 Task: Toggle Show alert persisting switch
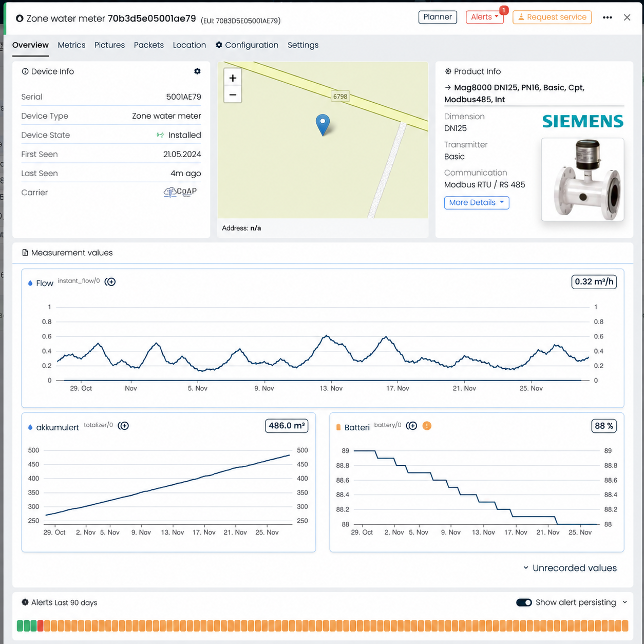524,602
